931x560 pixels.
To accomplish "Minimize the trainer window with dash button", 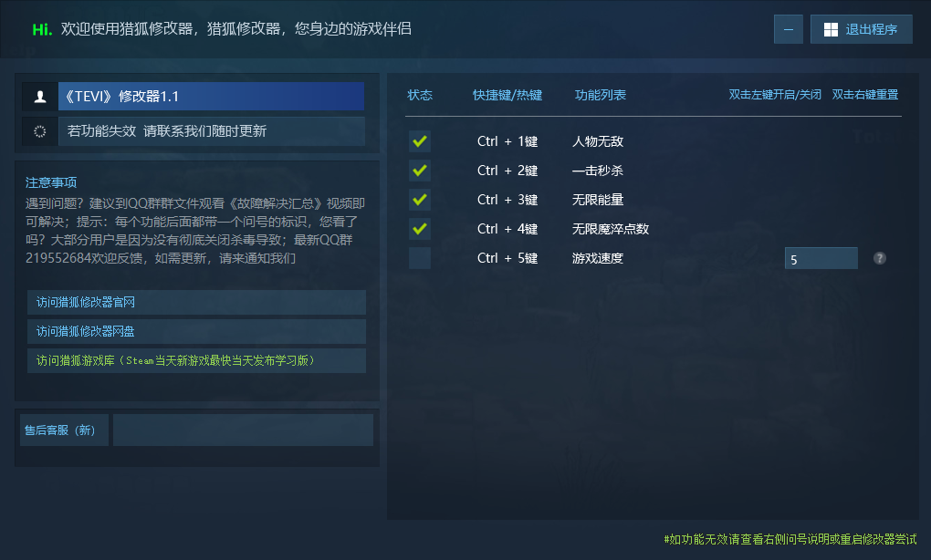I will point(789,29).
